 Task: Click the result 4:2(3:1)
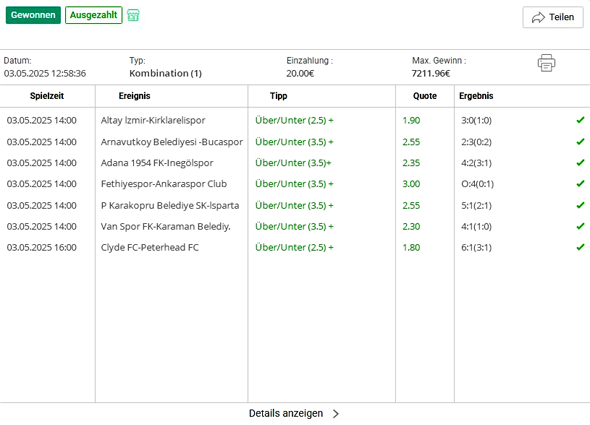pos(476,163)
